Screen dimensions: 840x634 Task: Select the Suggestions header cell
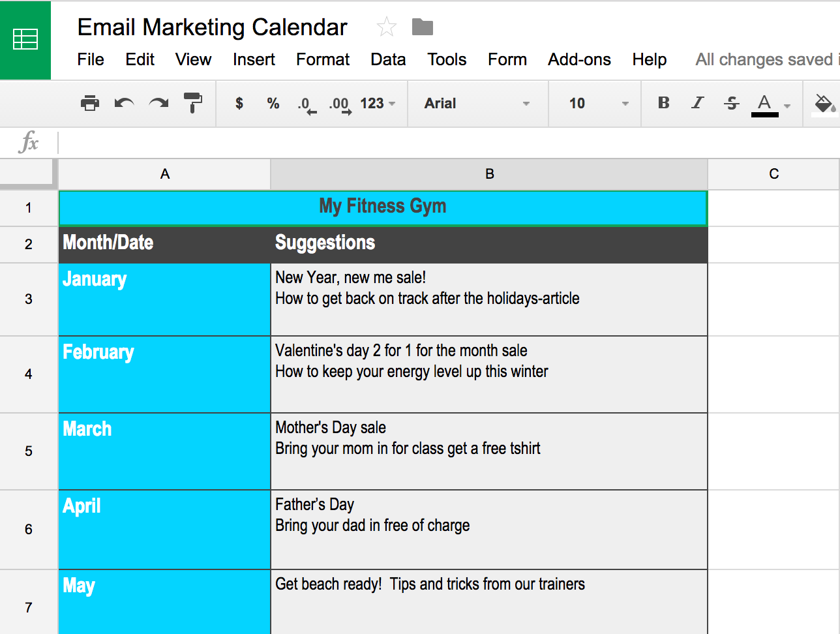[x=489, y=245]
